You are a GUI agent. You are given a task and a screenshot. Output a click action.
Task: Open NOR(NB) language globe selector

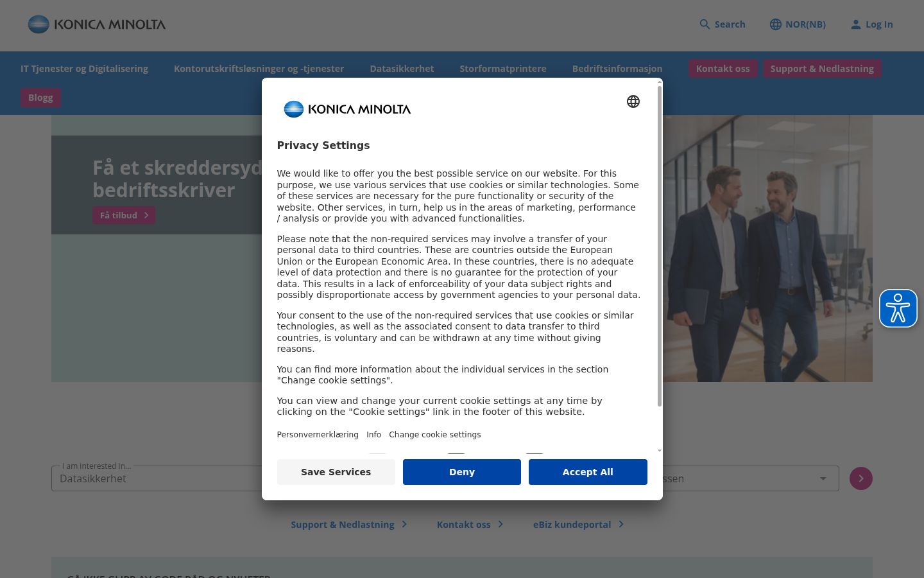coord(776,24)
